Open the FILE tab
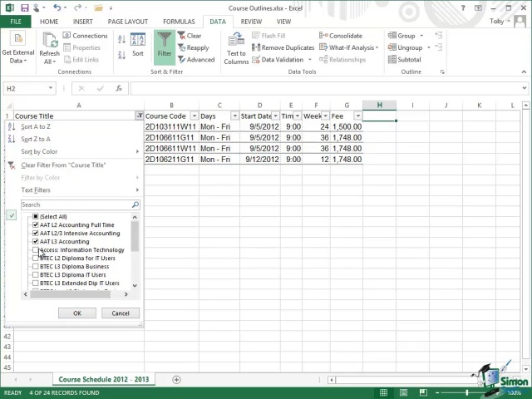This screenshot has height=399, width=532. (x=16, y=22)
